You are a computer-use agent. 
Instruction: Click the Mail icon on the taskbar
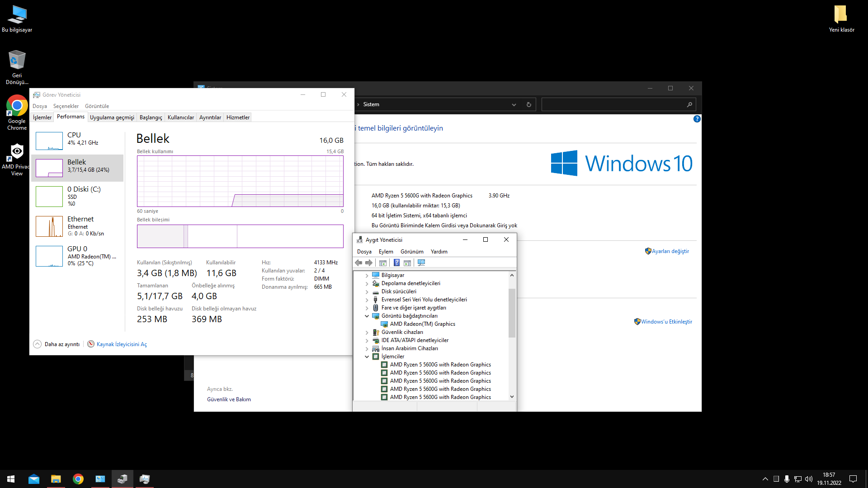click(34, 479)
